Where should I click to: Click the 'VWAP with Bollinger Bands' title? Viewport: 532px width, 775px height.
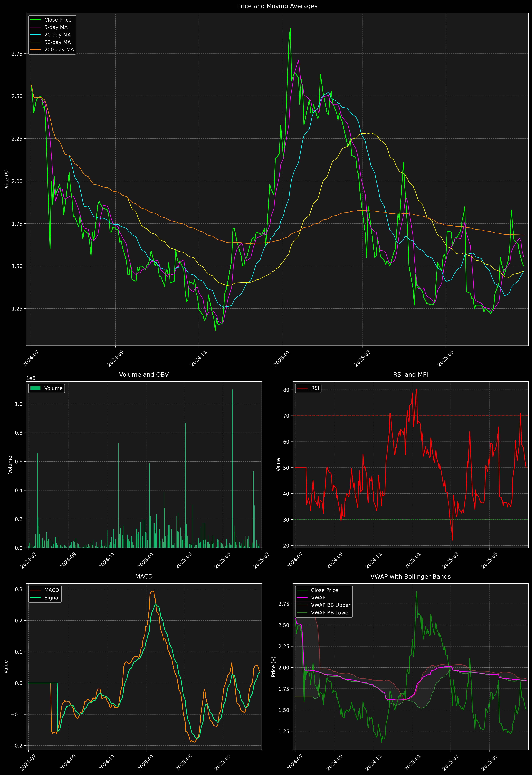410,577
